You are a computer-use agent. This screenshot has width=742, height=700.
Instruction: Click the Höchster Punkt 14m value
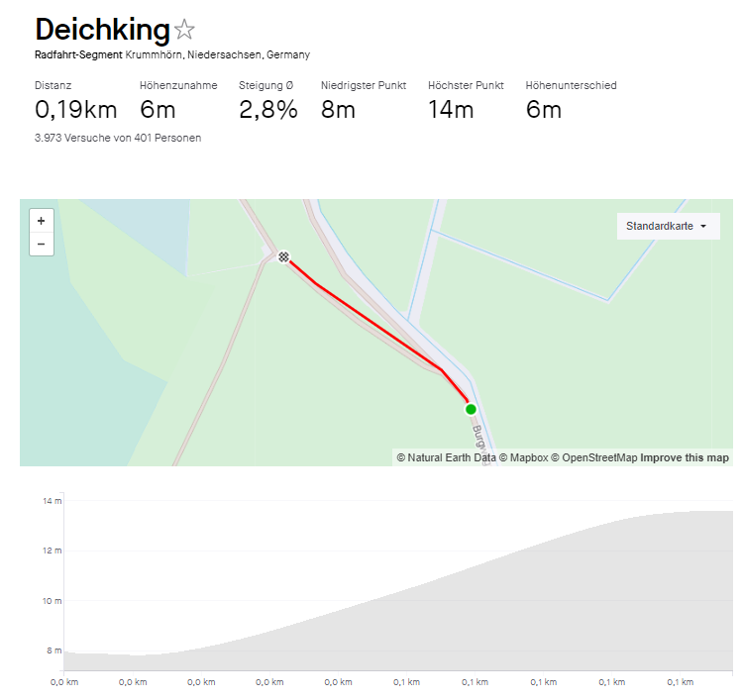[451, 109]
